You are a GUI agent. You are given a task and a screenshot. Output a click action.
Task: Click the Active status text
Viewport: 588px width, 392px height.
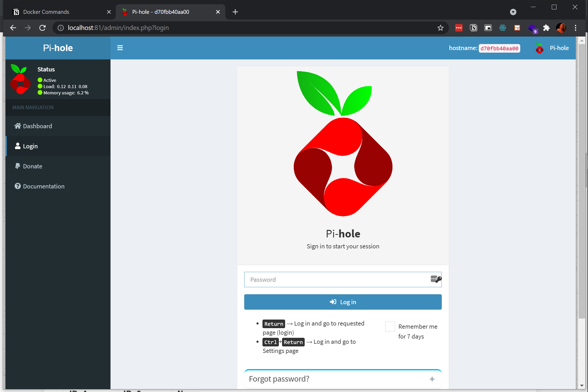(50, 80)
